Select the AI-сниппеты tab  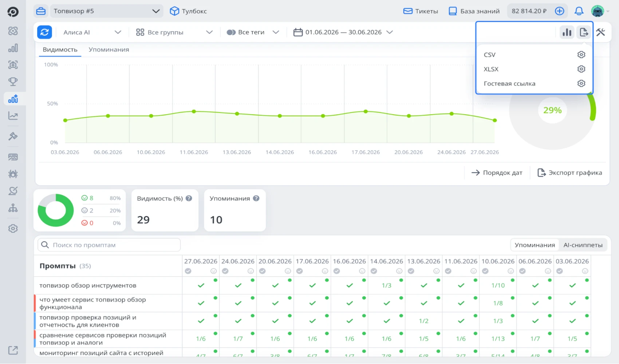coord(583,245)
